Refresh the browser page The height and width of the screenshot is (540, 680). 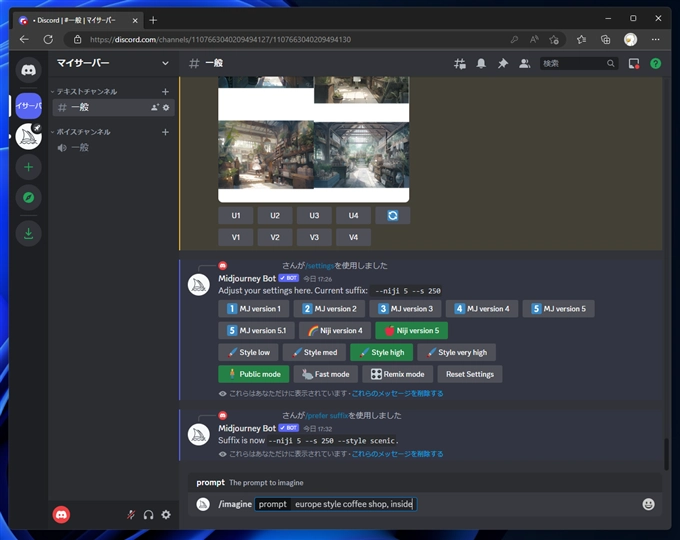[x=48, y=39]
